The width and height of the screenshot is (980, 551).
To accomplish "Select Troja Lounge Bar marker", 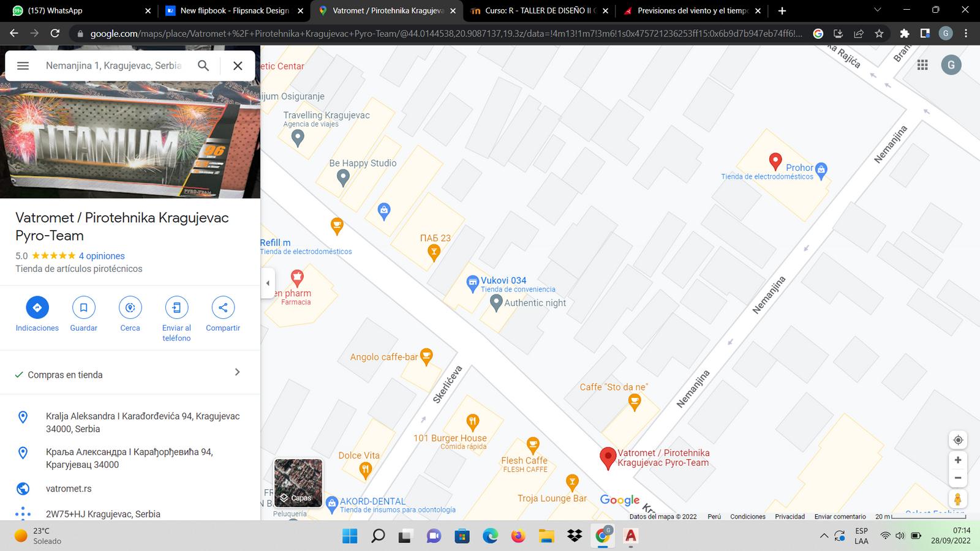I will click(572, 483).
